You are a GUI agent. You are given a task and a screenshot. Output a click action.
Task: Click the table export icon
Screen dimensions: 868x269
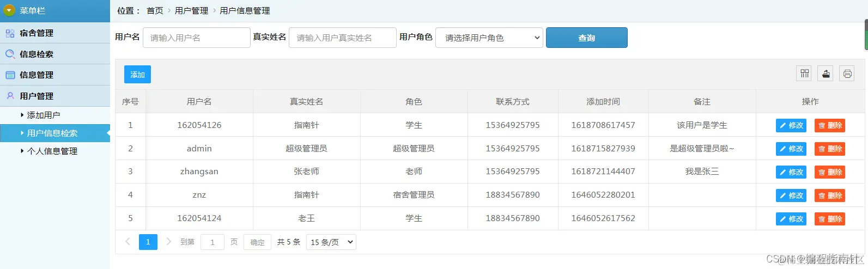click(x=826, y=74)
